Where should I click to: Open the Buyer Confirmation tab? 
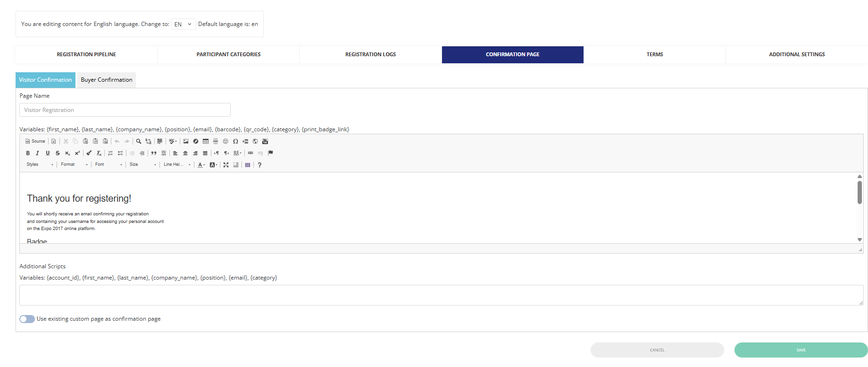(x=107, y=80)
